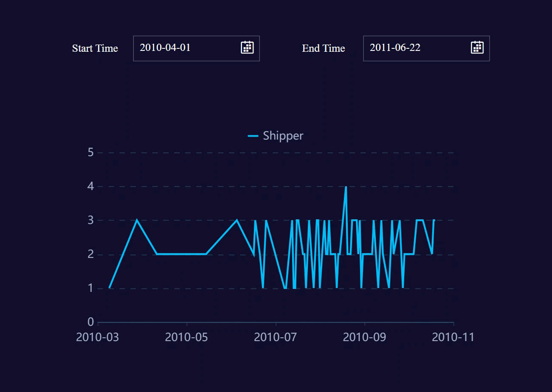Toggle the Shipper series in the legend
552x392 pixels.
pyautogui.click(x=276, y=136)
